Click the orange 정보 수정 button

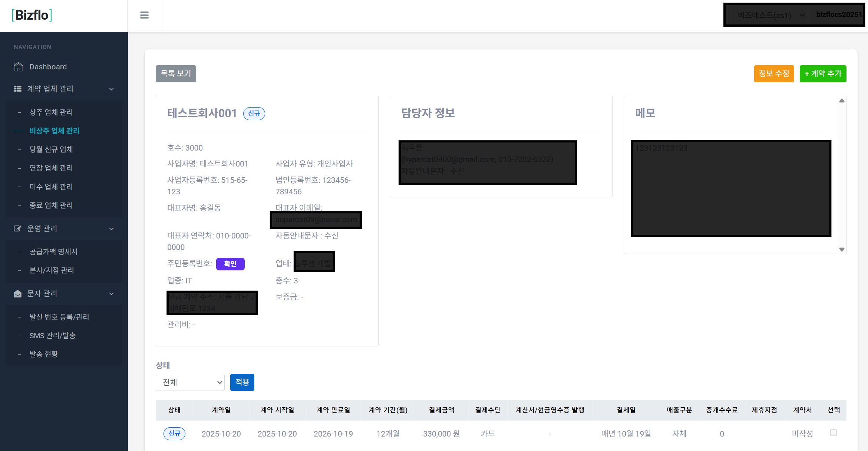coord(774,74)
